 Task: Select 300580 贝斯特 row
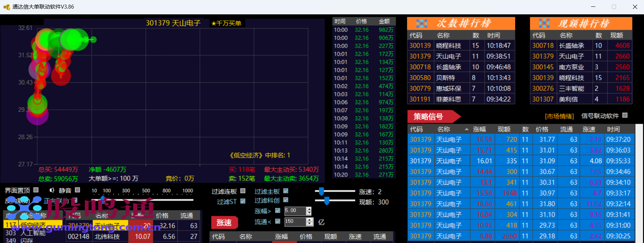[461, 78]
